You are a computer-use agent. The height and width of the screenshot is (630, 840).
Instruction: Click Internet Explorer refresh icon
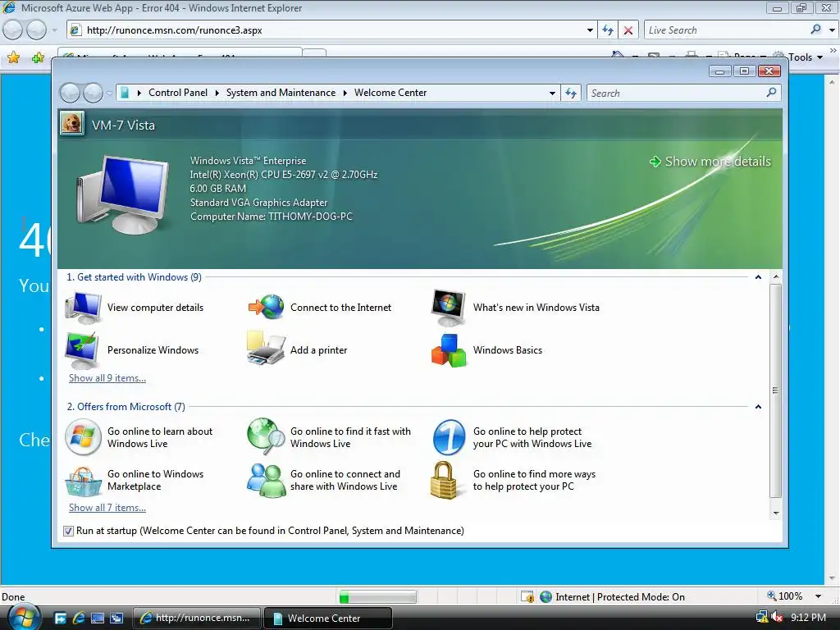[608, 30]
